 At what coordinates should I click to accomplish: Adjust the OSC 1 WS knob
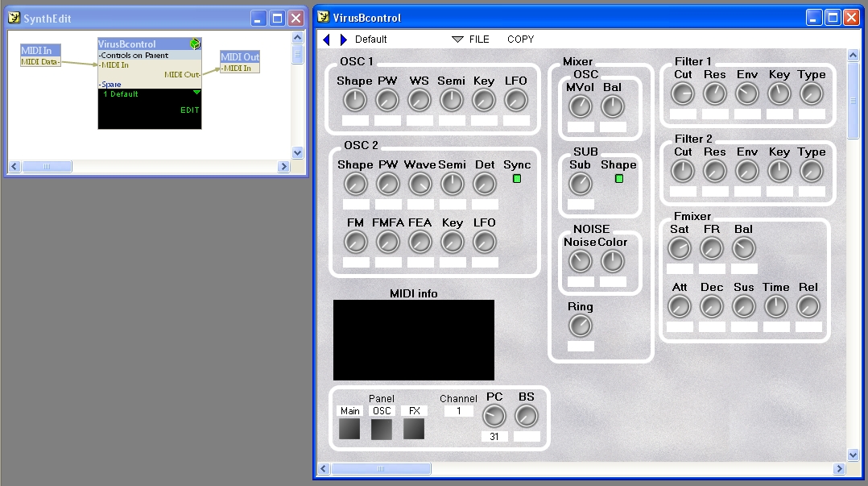419,100
